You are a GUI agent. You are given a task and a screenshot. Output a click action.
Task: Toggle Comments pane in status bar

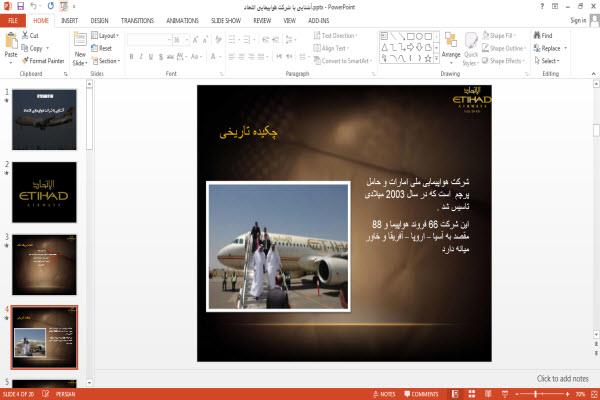[x=421, y=394]
